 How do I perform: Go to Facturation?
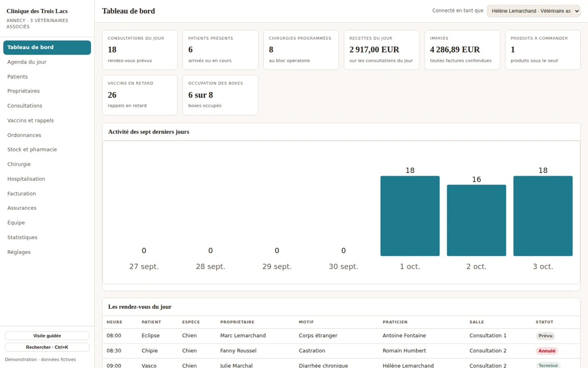[x=47, y=194]
